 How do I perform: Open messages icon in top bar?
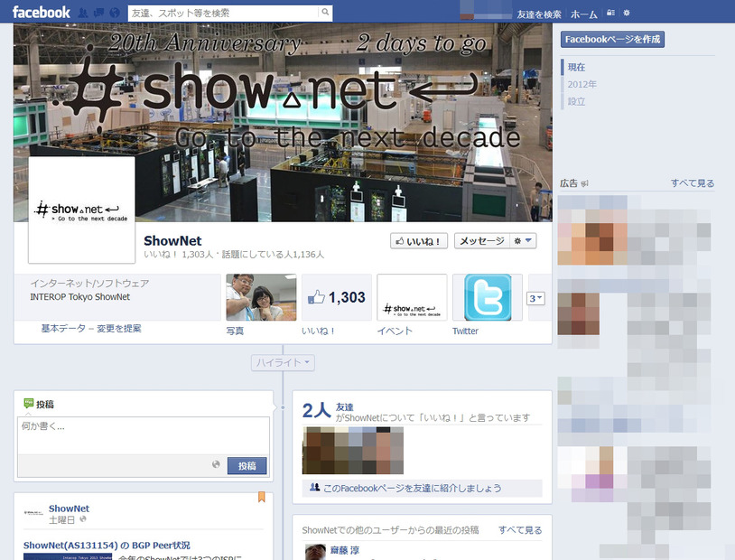click(x=99, y=13)
